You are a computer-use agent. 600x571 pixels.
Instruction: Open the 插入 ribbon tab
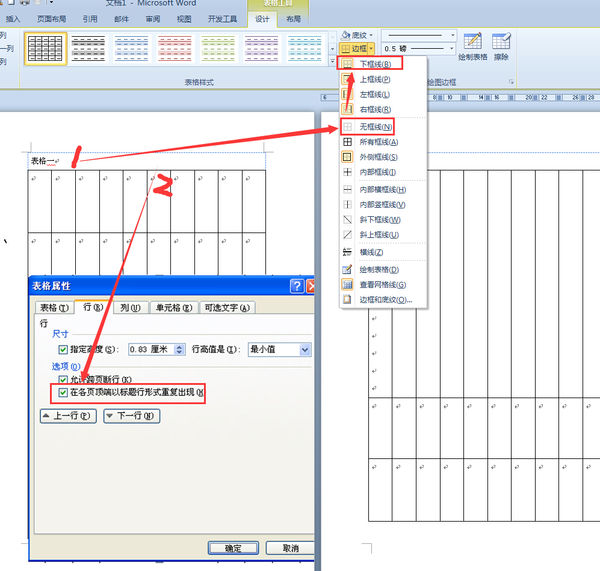pos(13,19)
